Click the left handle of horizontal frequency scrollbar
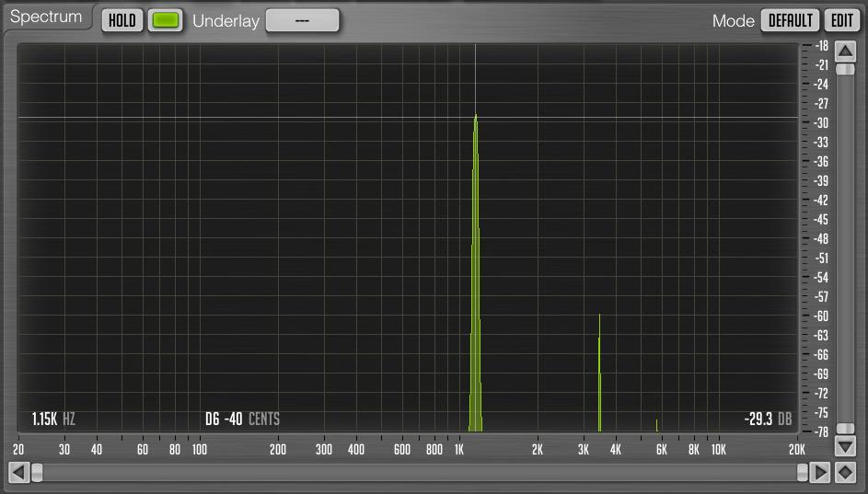 [37, 473]
